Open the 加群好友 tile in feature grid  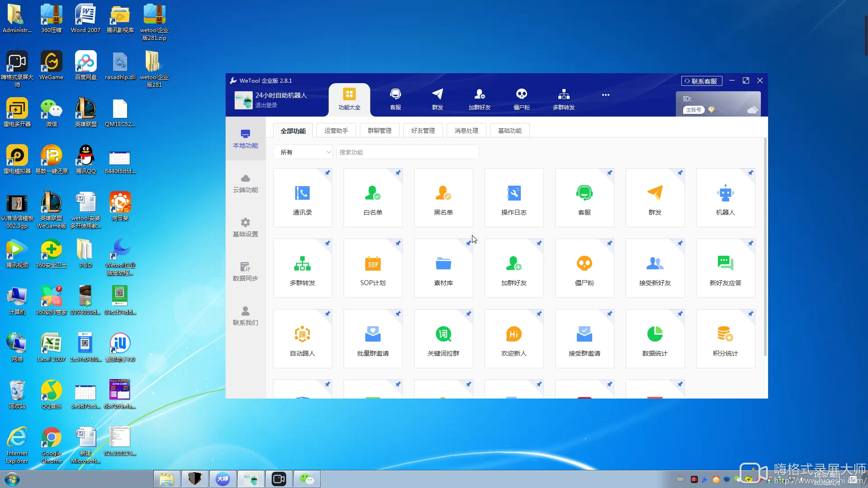(514, 268)
